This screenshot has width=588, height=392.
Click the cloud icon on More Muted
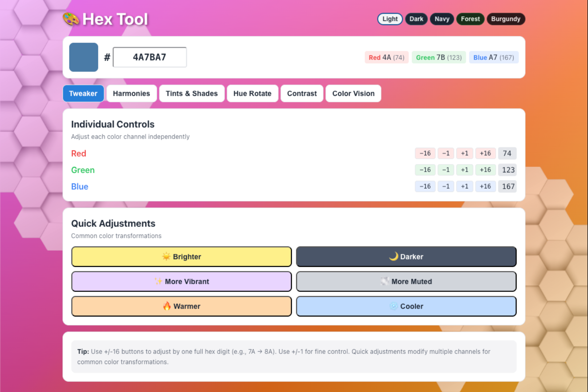(385, 281)
